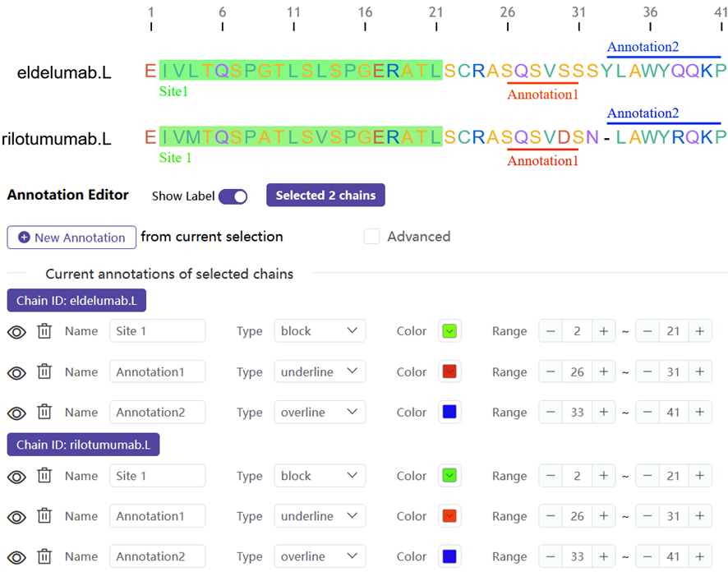Decrease range start of rilotumumab.L Site 1
Image resolution: width=728 pixels, height=572 pixels.
[x=551, y=476]
